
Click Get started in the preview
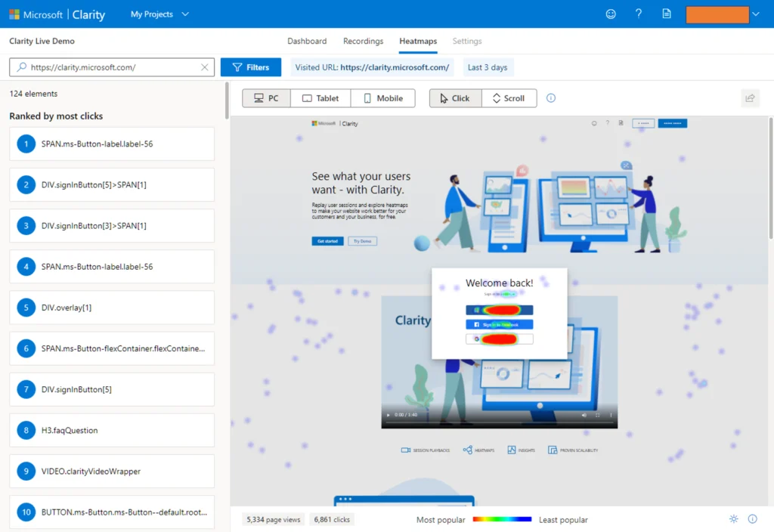327,241
